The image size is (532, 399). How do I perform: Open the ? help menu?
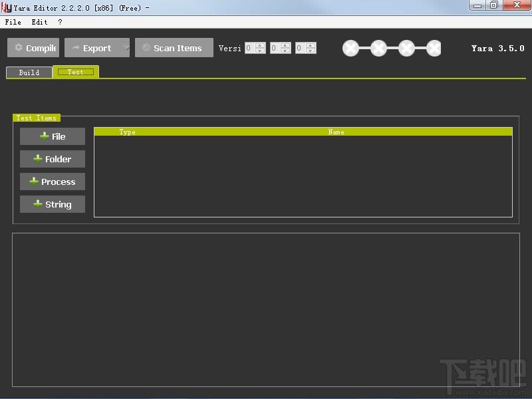pos(60,22)
